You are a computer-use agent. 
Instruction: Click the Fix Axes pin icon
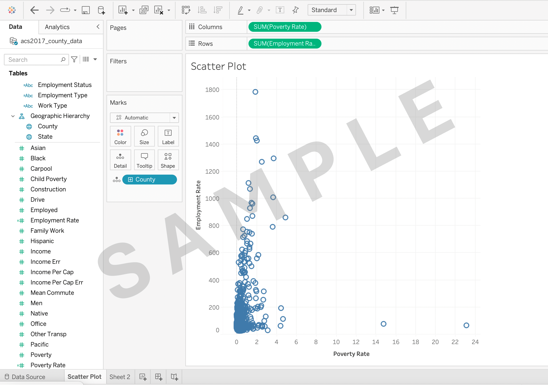295,10
